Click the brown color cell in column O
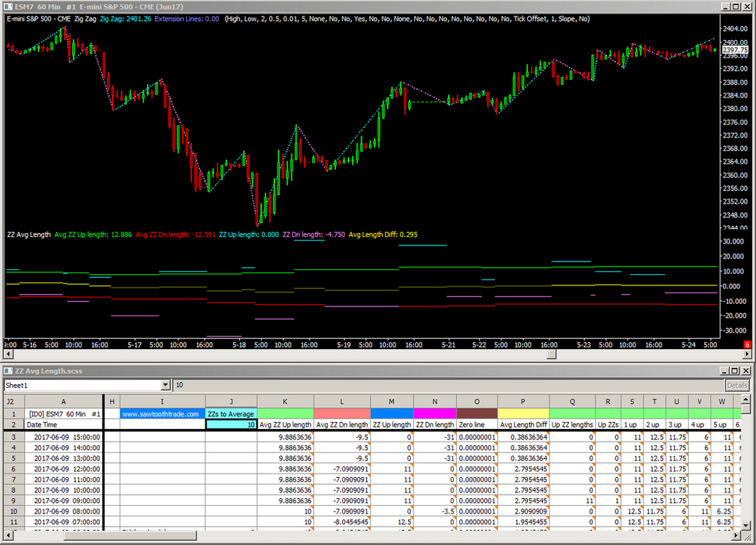The width and height of the screenshot is (756, 545). [477, 414]
